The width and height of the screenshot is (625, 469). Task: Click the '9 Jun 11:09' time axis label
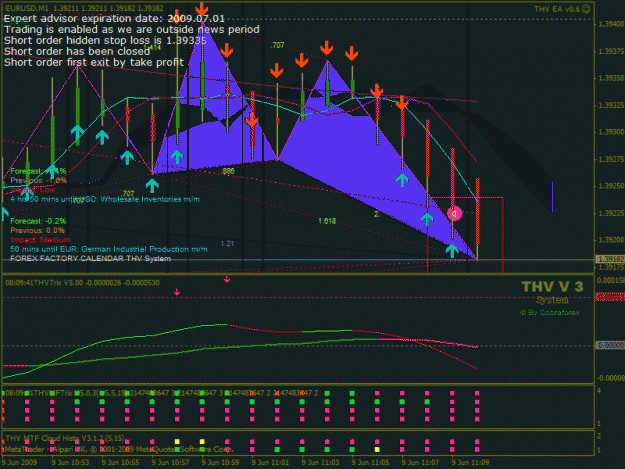pos(470,463)
